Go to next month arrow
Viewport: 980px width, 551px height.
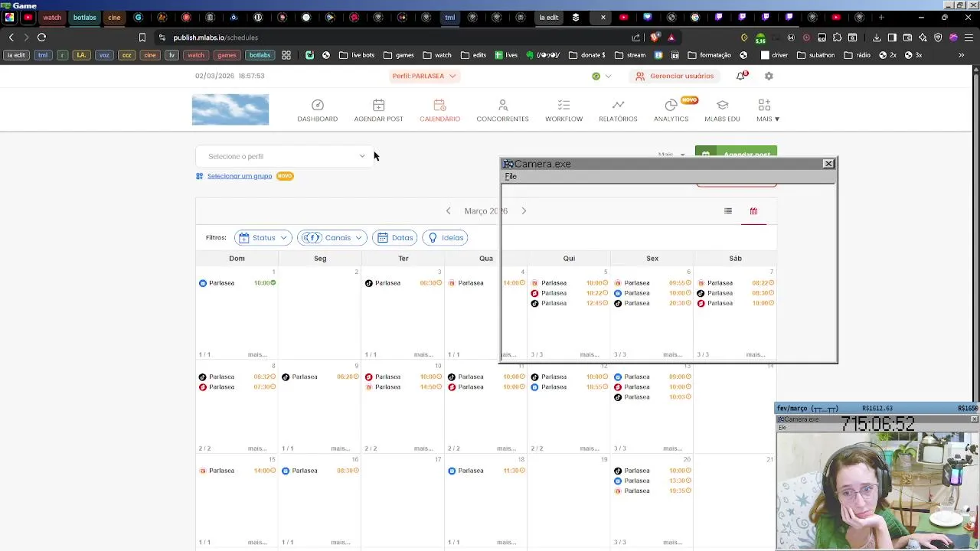pos(524,211)
